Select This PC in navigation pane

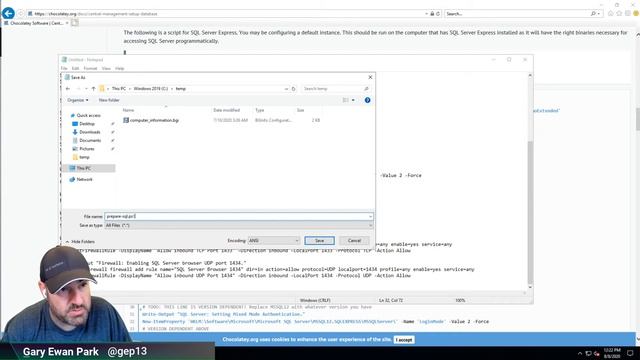click(x=84, y=168)
